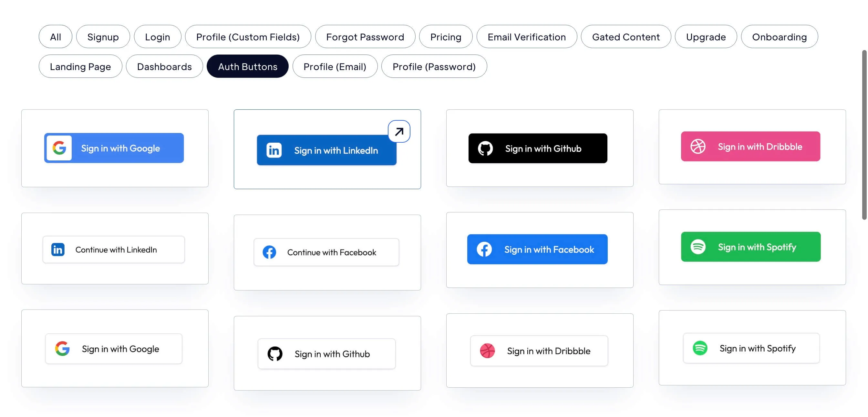868x417 pixels.
Task: Select the Auth Buttons filter pill
Action: pos(247,66)
